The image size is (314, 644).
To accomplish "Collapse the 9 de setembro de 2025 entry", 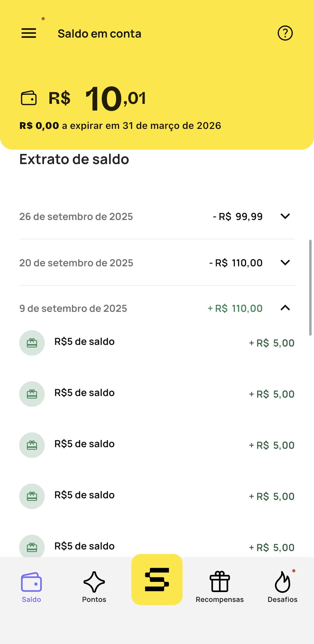I will tap(285, 308).
